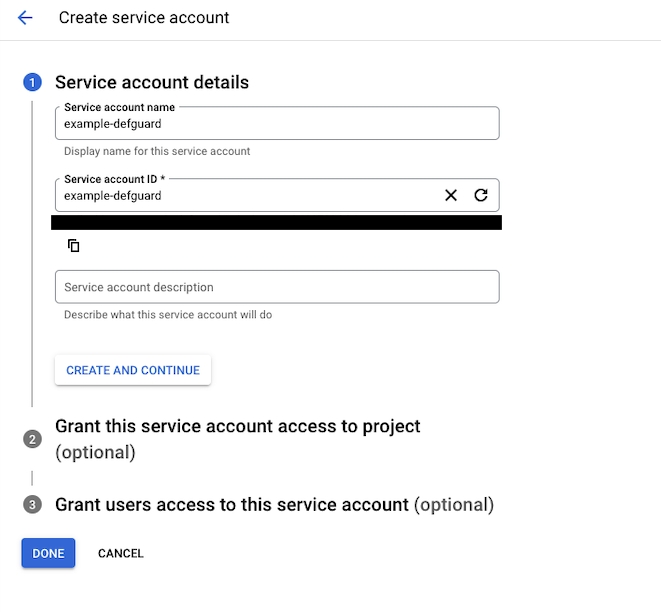This screenshot has width=661, height=612.
Task: Select the step 2 number circle
Action: (x=32, y=440)
